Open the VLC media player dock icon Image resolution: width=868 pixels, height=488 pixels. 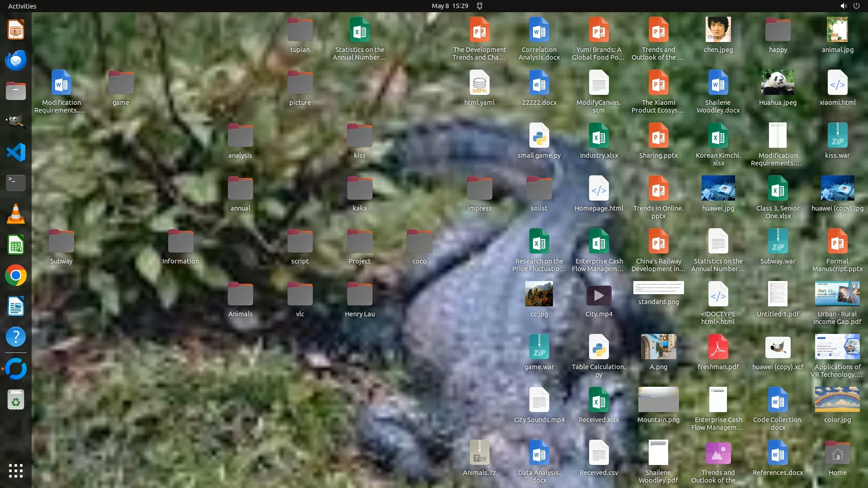pos(16,214)
